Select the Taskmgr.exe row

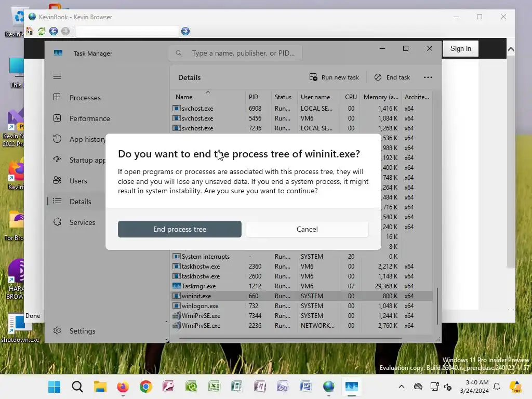coord(302,286)
